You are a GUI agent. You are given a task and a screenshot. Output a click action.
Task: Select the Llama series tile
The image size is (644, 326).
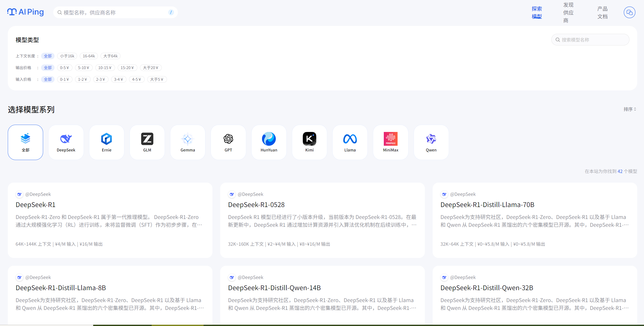(350, 142)
